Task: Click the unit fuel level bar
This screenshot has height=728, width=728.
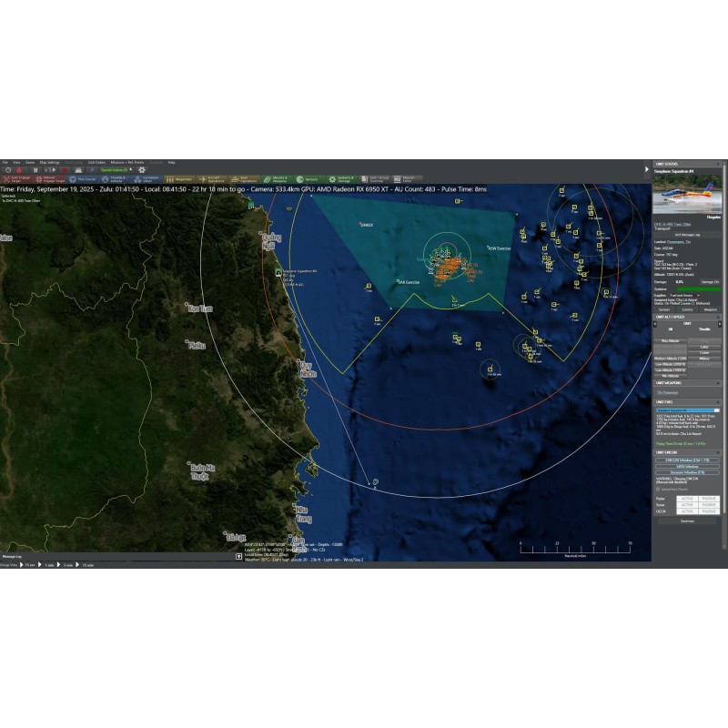Action: (x=687, y=409)
